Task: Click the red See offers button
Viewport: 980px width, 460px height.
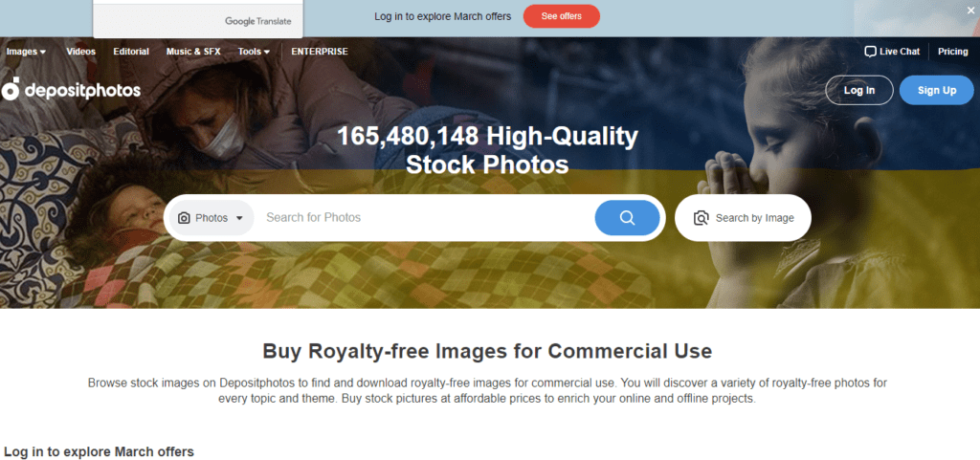Action: pyautogui.click(x=561, y=16)
